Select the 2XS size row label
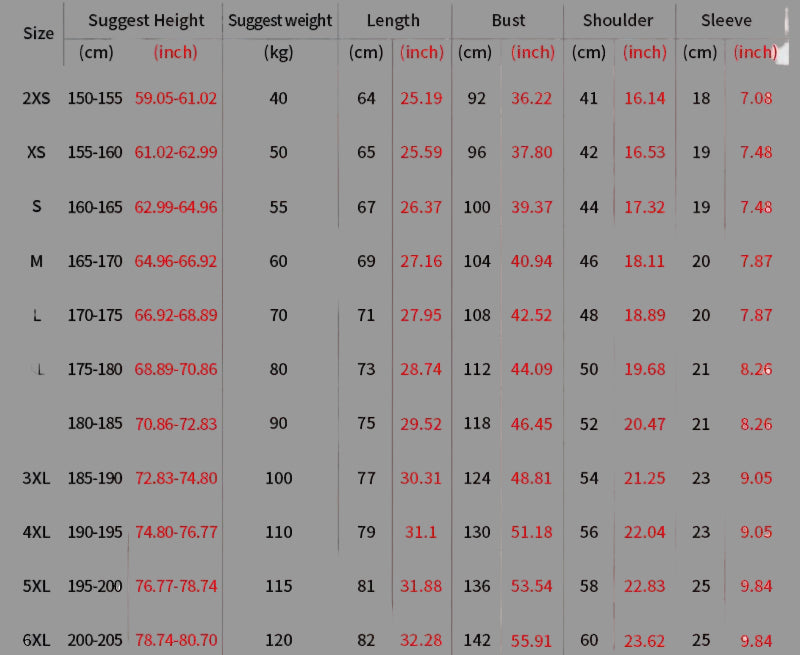This screenshot has height=655, width=800. [x=37, y=98]
